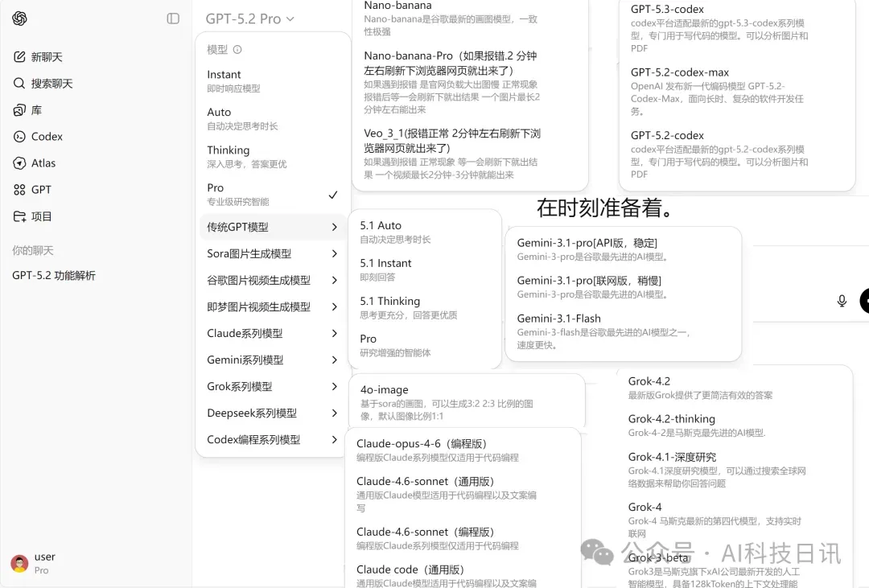Image resolution: width=869 pixels, height=588 pixels.
Task: Click the ChatGPT logo icon
Action: click(19, 19)
